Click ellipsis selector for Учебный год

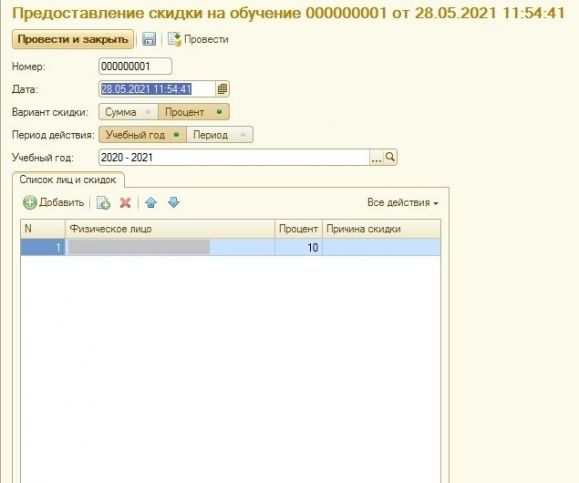[x=376, y=158]
